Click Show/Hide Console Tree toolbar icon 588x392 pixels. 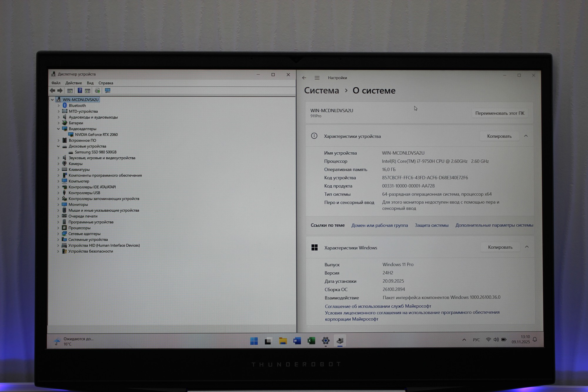click(70, 91)
